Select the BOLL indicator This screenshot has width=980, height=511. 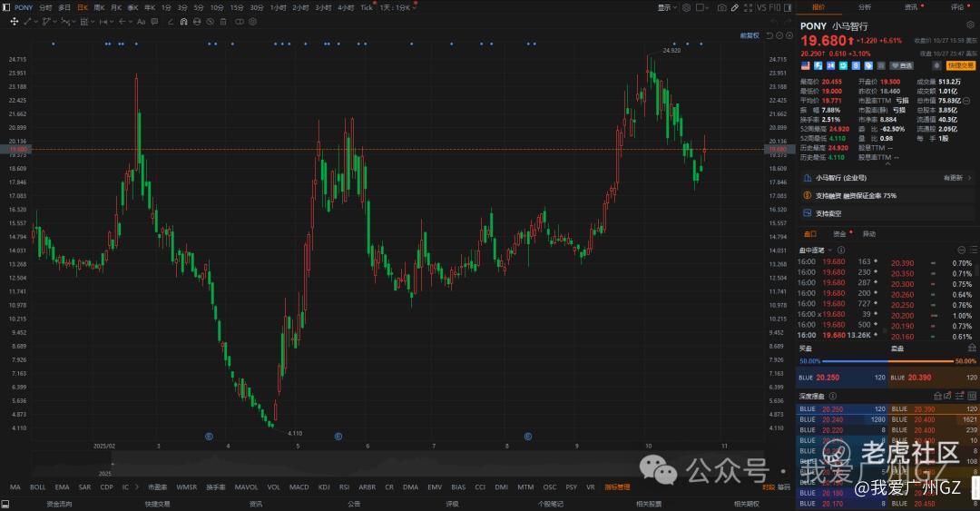click(x=37, y=487)
